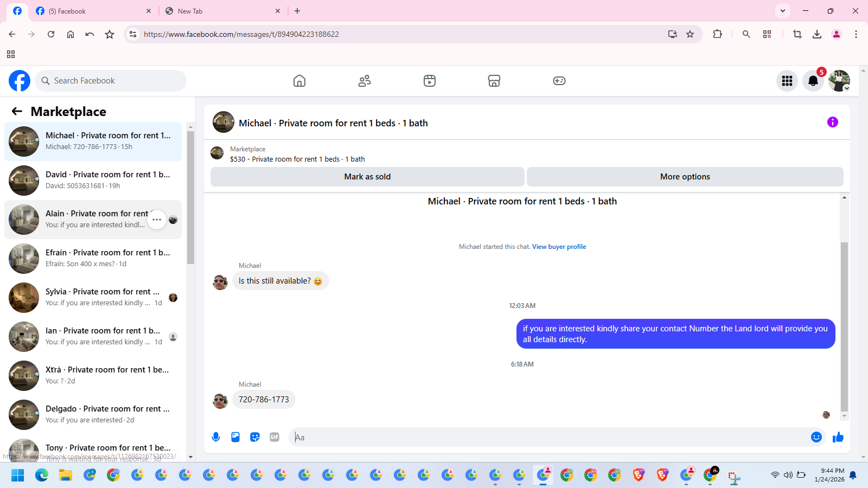Open the Sylvia conversation in the list
868x488 pixels.
(93, 298)
